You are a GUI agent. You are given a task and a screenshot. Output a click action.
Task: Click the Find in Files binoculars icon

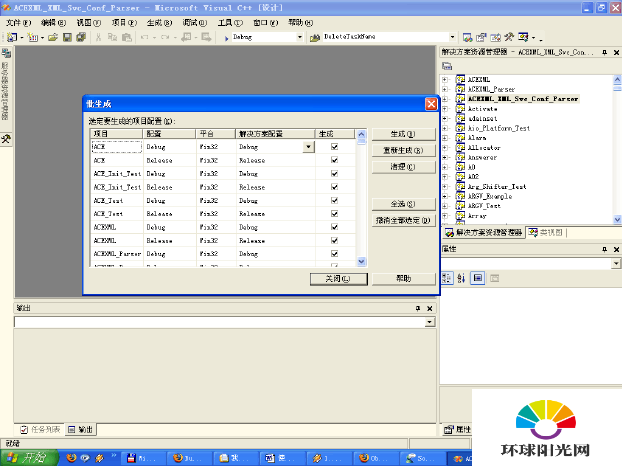[x=315, y=37]
